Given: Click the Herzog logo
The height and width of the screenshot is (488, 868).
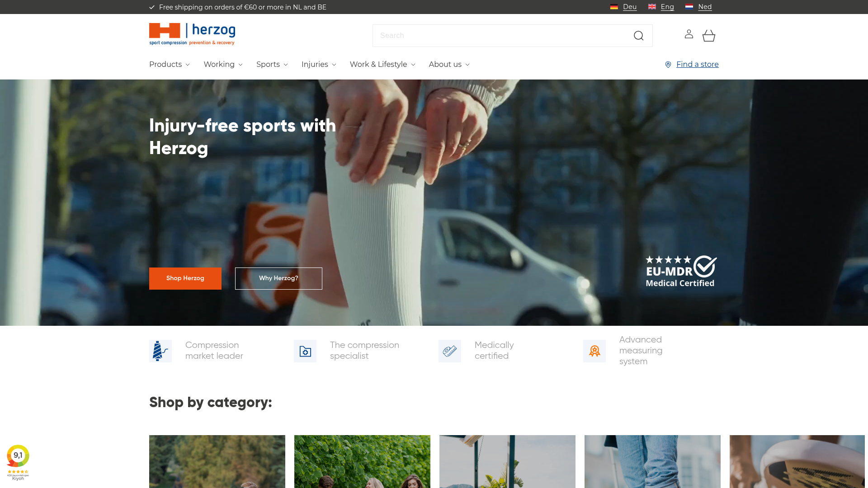Looking at the screenshot, I should [x=192, y=34].
